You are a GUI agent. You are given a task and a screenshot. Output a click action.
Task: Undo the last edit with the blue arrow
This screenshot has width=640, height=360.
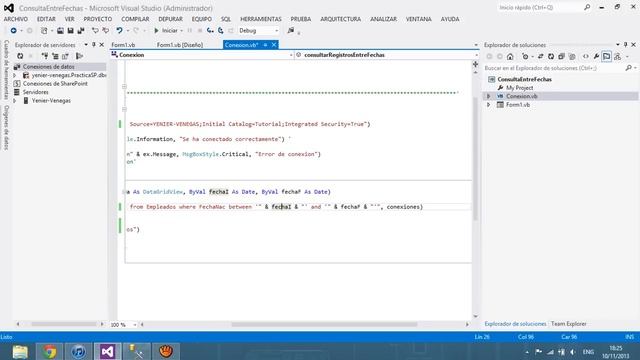(119, 31)
